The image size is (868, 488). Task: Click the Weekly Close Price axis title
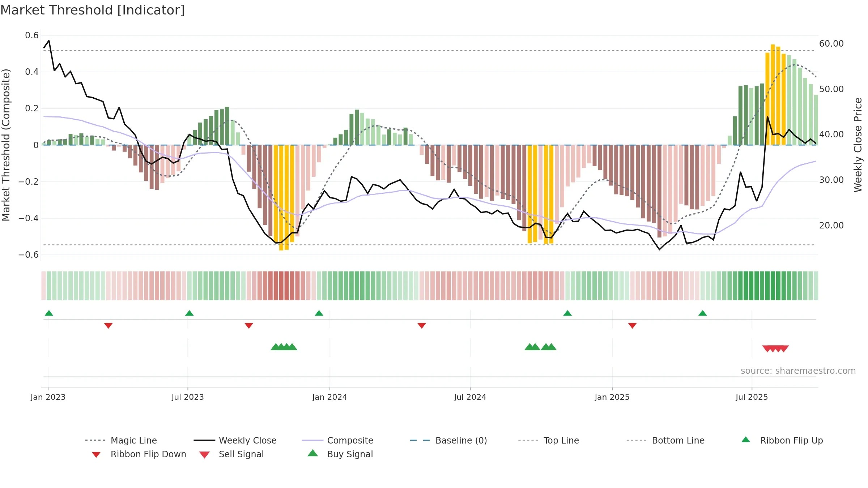coord(858,145)
